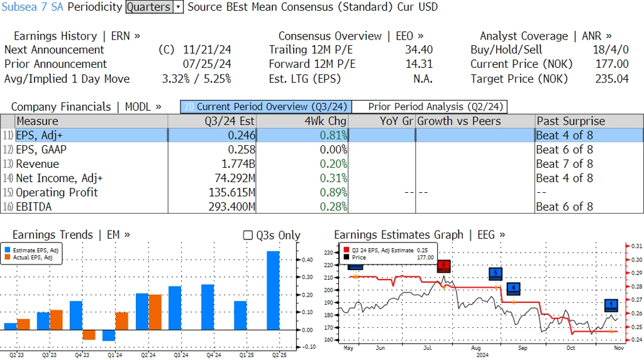
Task: Click the orange Actual EPS, Adj legend swatch
Action: 8,258
